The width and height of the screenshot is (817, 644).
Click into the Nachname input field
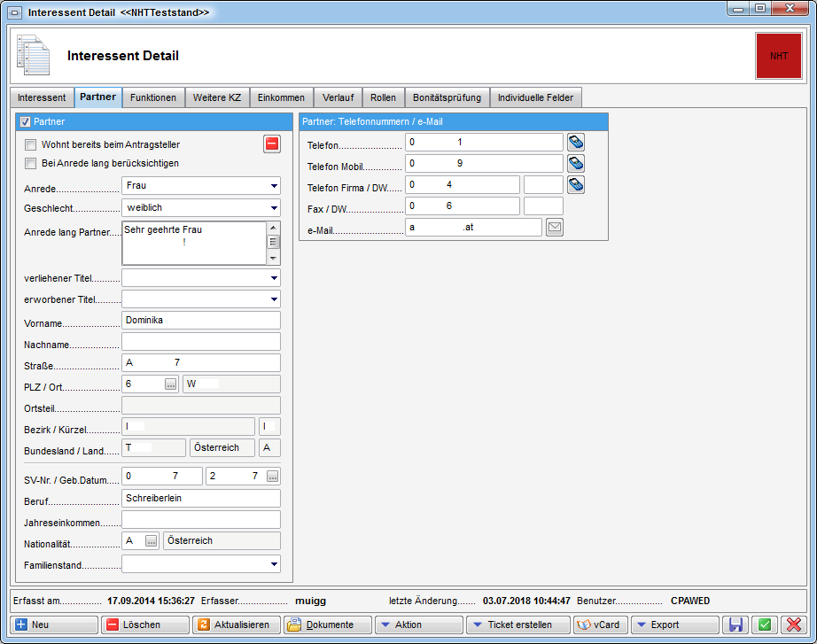coord(200,342)
